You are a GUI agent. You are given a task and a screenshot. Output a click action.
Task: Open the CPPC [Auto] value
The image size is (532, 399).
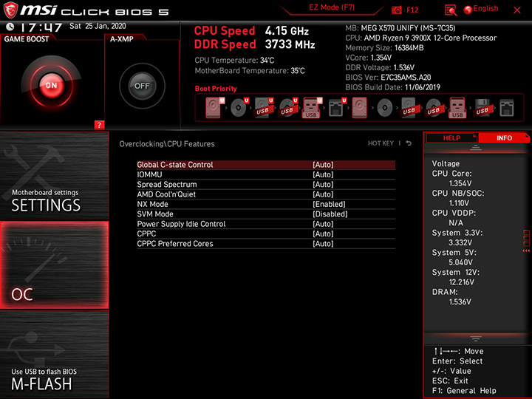click(323, 233)
